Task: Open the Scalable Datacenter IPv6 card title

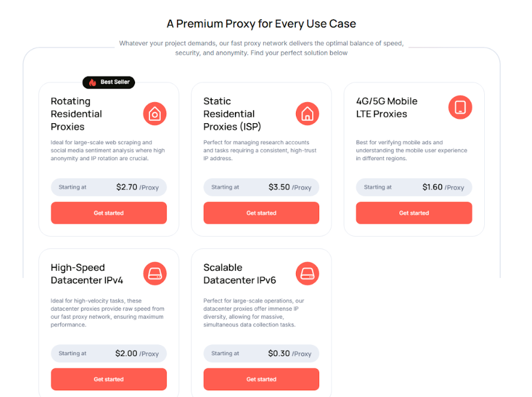Action: click(x=240, y=273)
